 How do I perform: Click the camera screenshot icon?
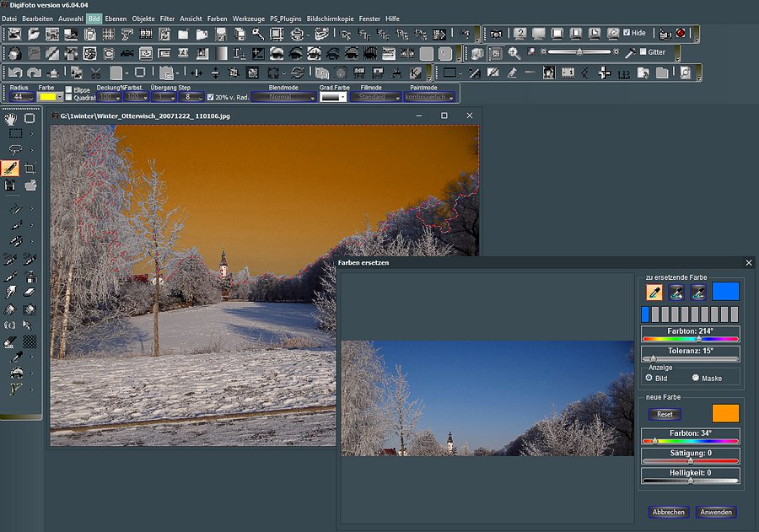click(497, 34)
